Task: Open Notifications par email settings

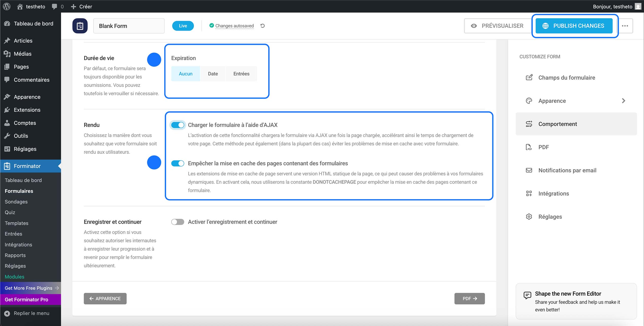Action: pos(567,170)
